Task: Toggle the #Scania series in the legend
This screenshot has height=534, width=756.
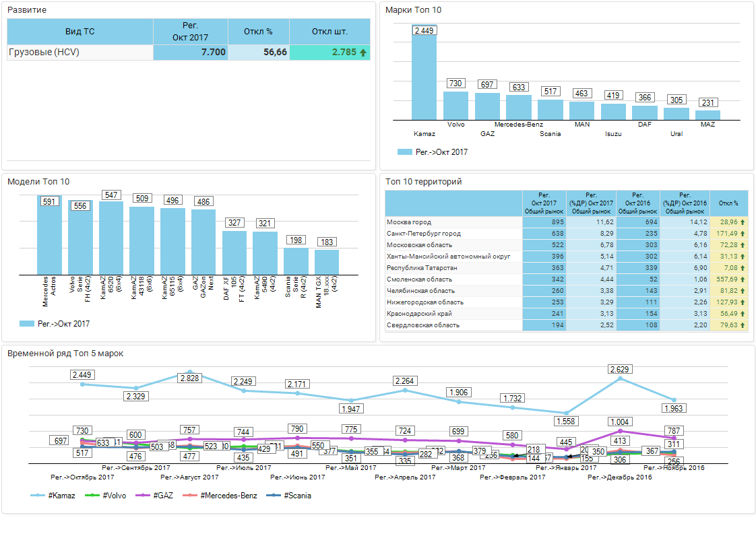Action: point(288,496)
